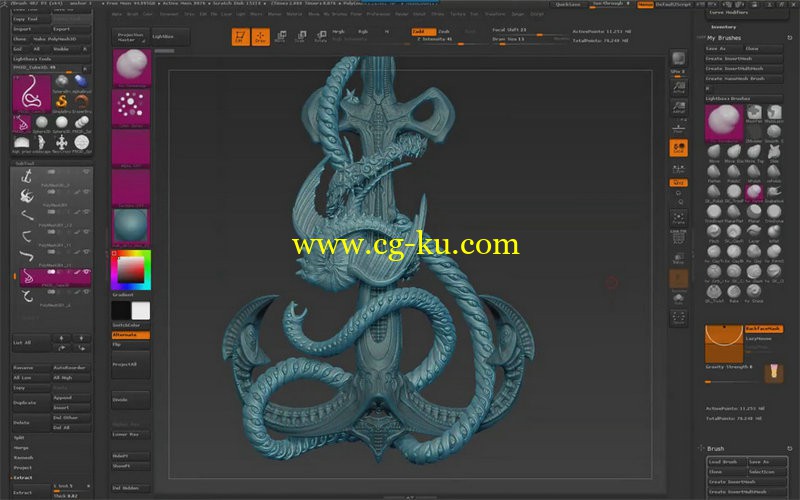Select the AlphaBrush tool icon

pyautogui.click(x=82, y=82)
